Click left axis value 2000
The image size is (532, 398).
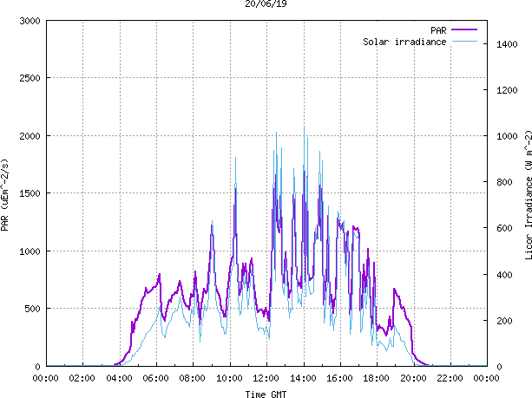coord(30,136)
